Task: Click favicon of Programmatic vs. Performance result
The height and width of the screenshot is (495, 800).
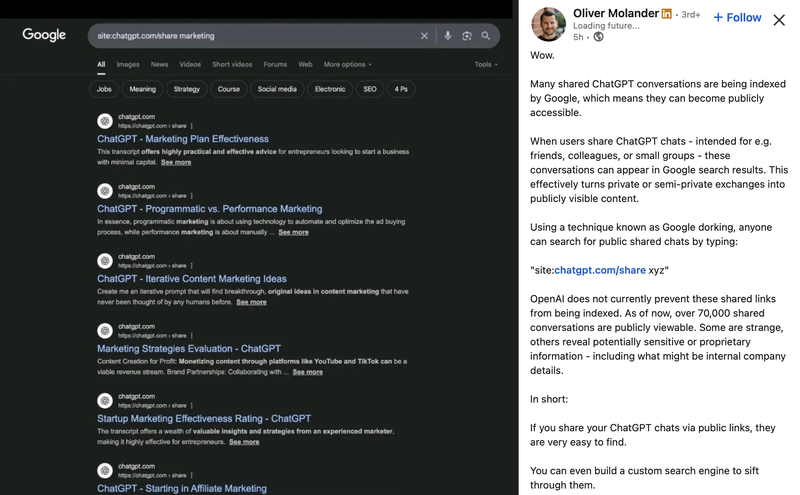Action: click(x=105, y=191)
